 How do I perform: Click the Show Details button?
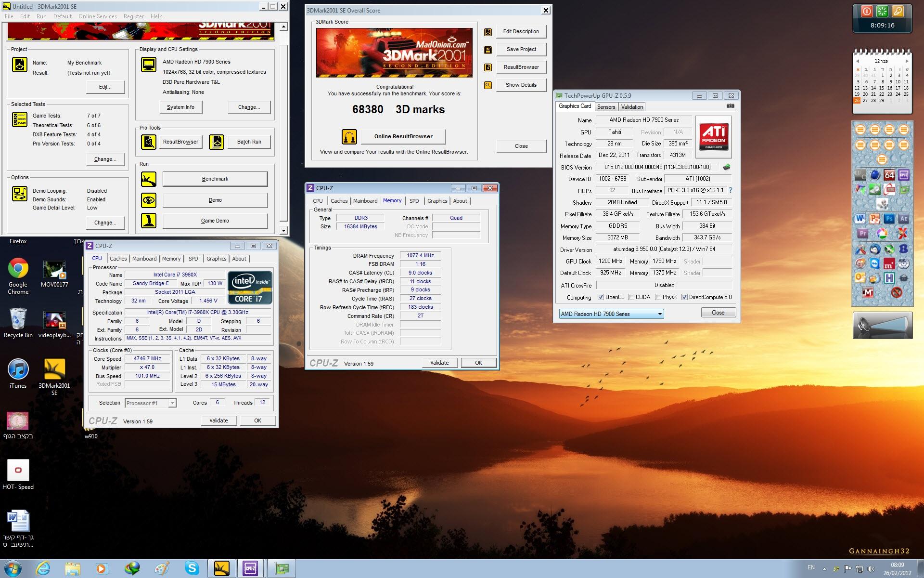click(521, 85)
